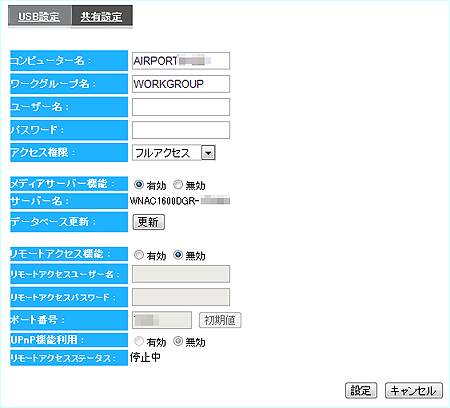Click the 初期値 default port button
Image resolution: width=450 pixels, height=408 pixels.
220,320
